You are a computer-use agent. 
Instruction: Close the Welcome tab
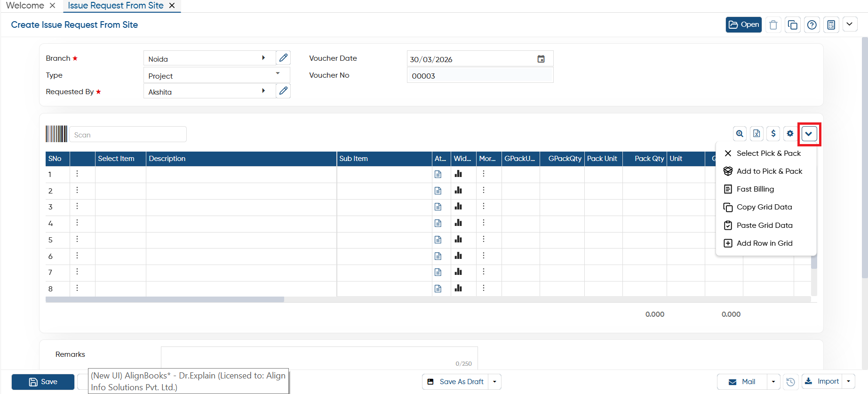pos(52,6)
